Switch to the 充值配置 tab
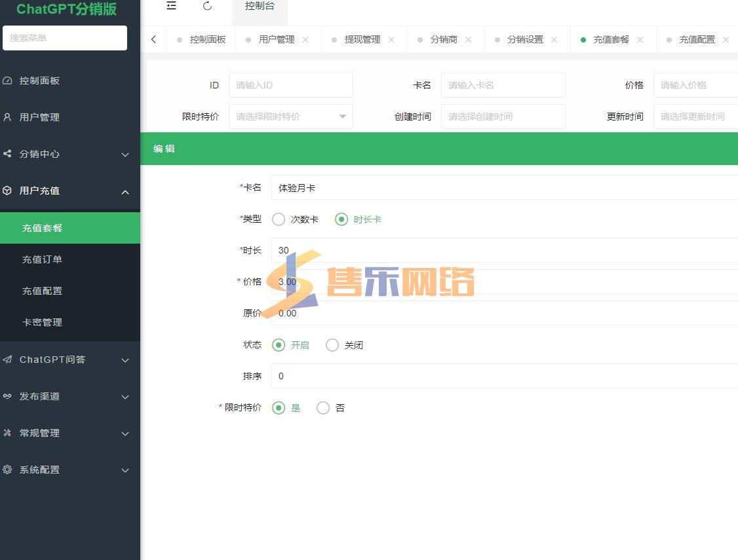 697,39
